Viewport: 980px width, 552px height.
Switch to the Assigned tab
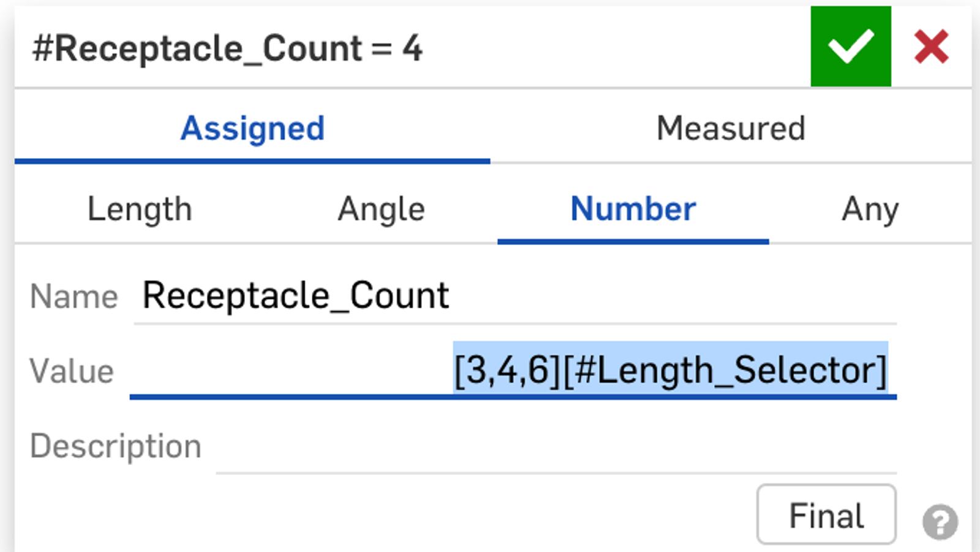tap(252, 129)
